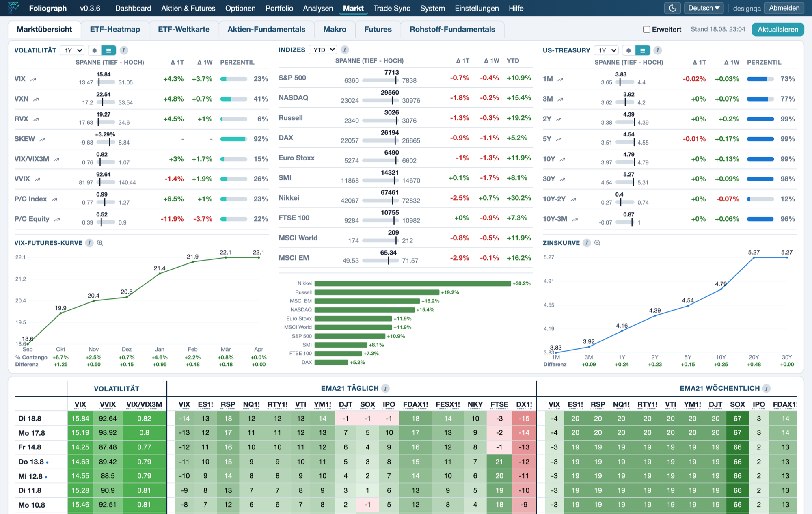This screenshot has width=812, height=514.
Task: Click the SKEW percentile bar
Action: tap(234, 139)
